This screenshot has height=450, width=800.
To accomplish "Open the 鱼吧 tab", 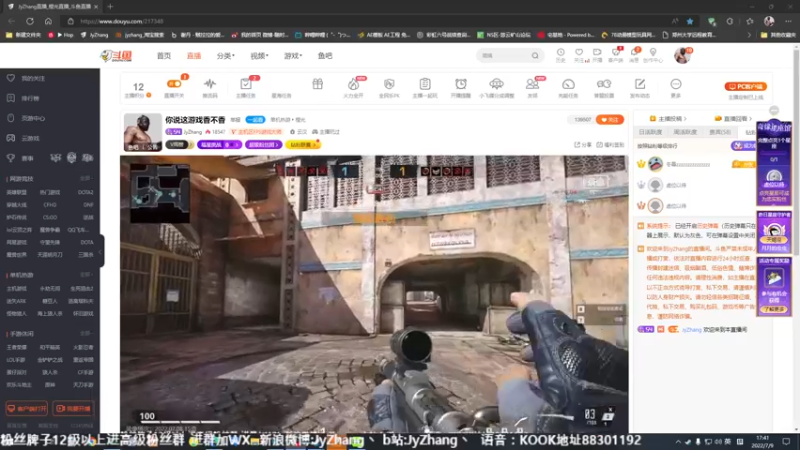I will (324, 56).
